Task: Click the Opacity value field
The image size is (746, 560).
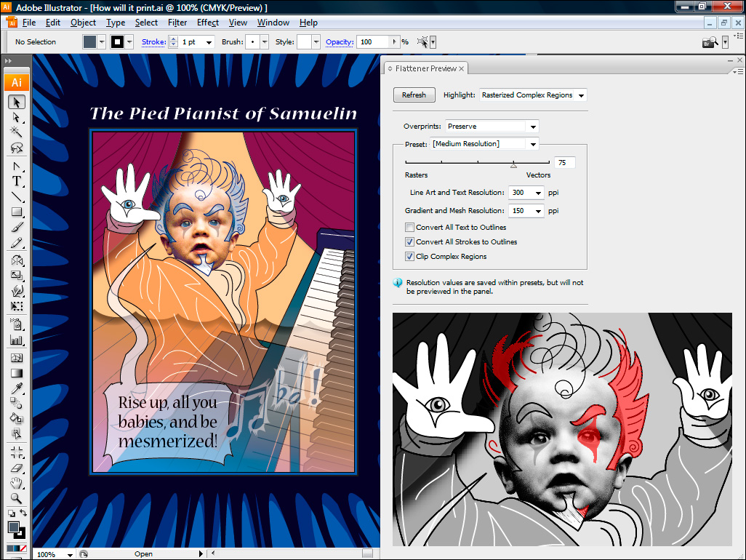Action: [x=377, y=42]
